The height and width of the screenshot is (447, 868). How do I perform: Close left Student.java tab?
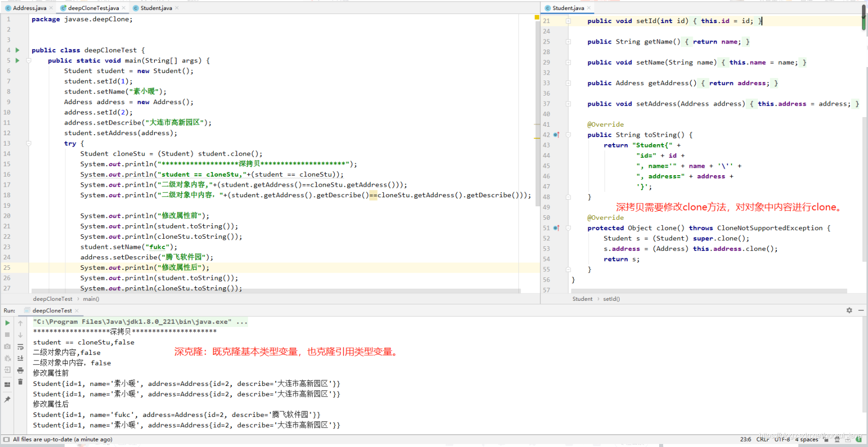click(x=177, y=8)
